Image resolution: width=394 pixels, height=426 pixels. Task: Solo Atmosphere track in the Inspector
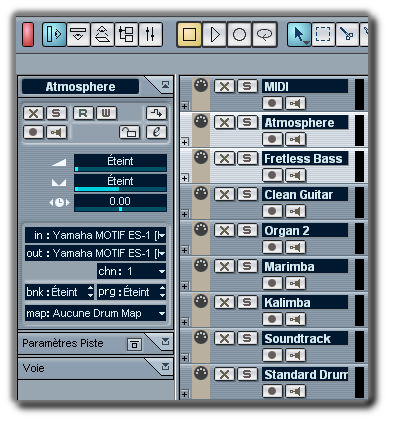(56, 113)
